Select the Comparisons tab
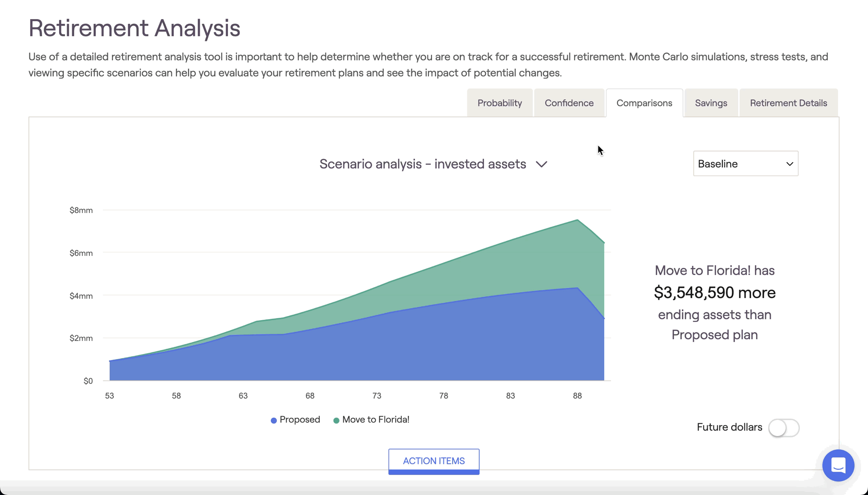868x495 pixels. point(644,103)
